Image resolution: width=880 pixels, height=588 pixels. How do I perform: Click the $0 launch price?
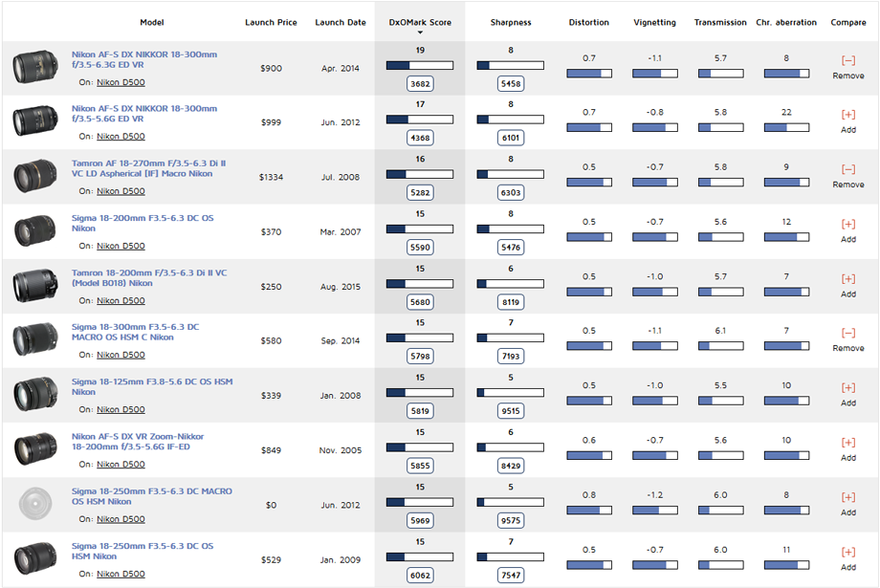tap(271, 505)
